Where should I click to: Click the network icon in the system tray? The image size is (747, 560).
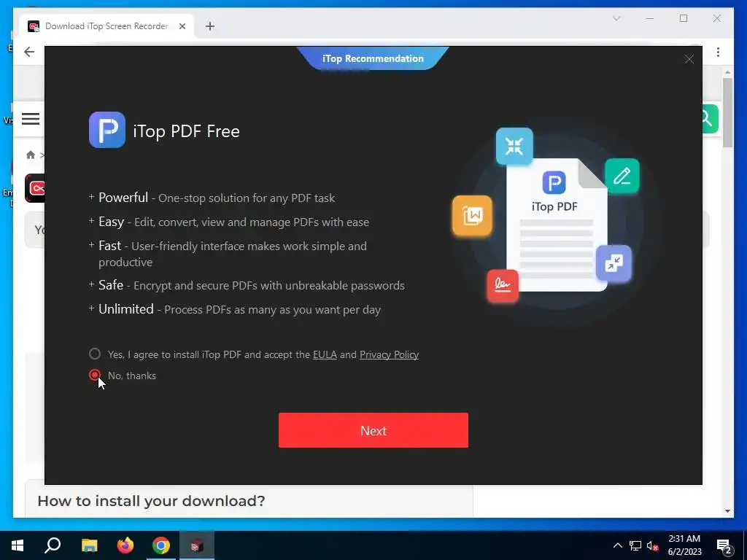click(x=635, y=545)
